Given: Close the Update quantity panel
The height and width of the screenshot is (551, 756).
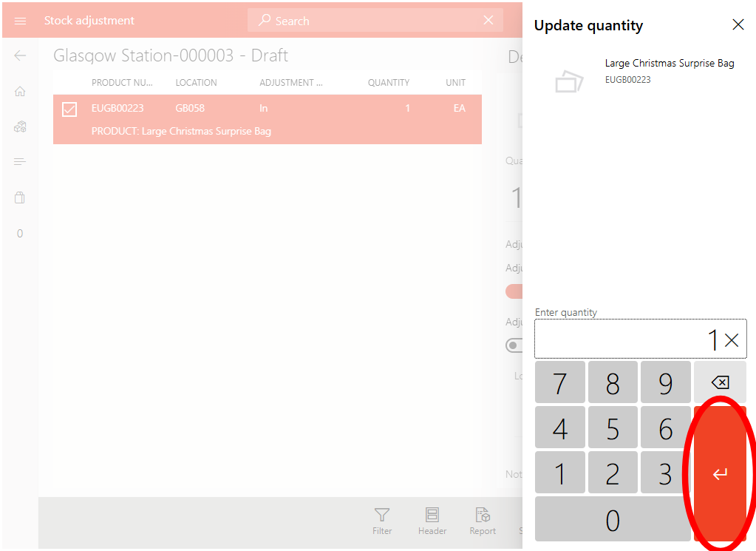Looking at the screenshot, I should coord(738,25).
